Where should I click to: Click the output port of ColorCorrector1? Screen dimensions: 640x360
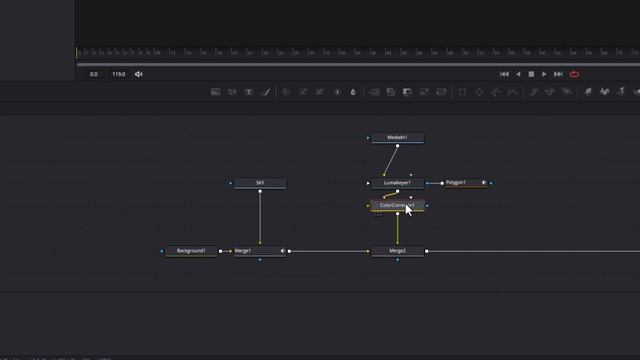point(398,213)
